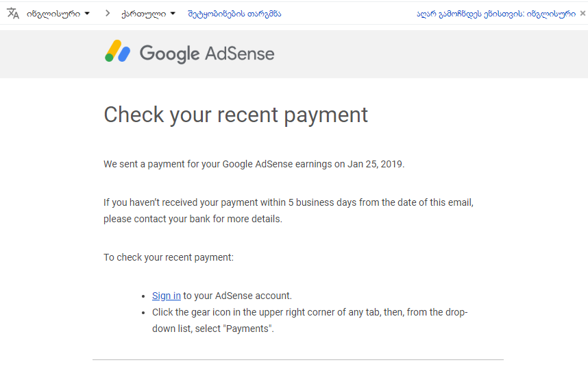Click the "Google AdSense" wordmark text
This screenshot has height=380, width=588.
click(x=207, y=54)
